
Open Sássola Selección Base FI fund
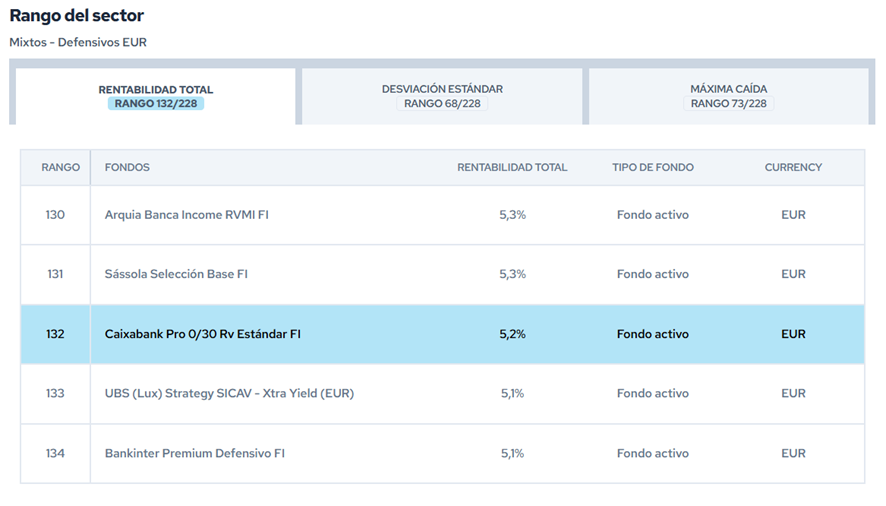[176, 274]
